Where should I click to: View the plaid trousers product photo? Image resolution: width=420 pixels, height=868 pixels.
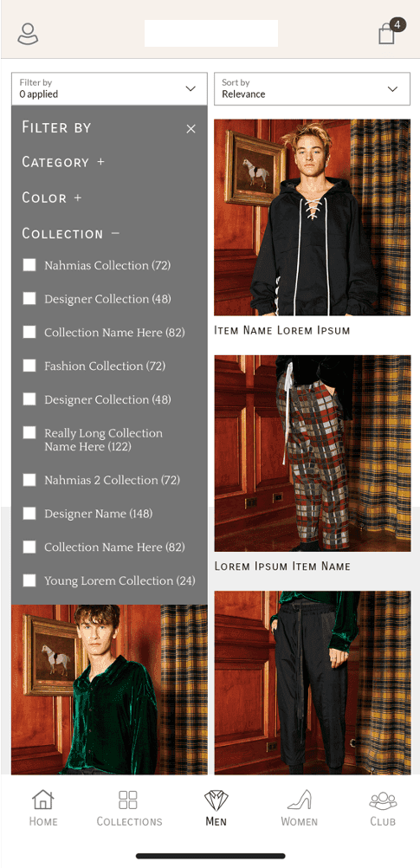313,453
